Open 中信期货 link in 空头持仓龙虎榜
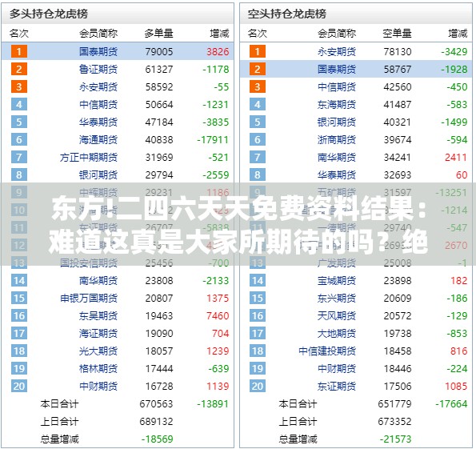476x449 pixels. click(336, 86)
